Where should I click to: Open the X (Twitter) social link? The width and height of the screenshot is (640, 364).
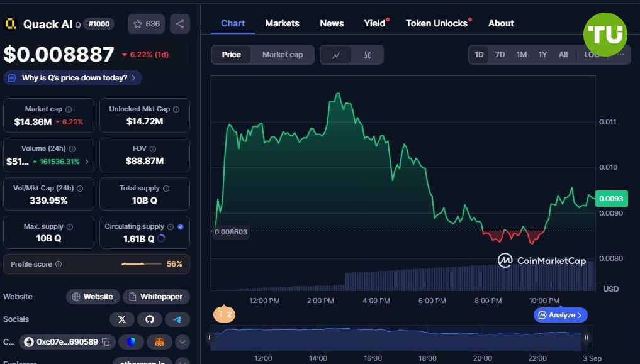(x=121, y=319)
